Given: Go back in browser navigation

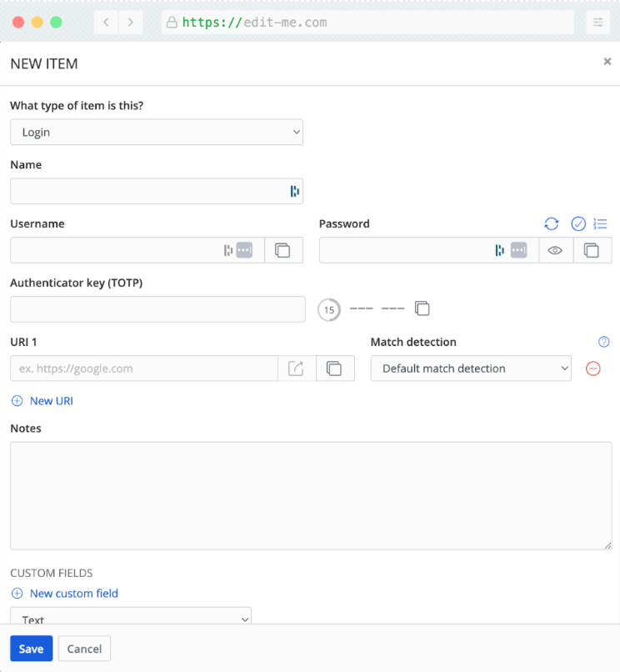Looking at the screenshot, I should [x=107, y=22].
